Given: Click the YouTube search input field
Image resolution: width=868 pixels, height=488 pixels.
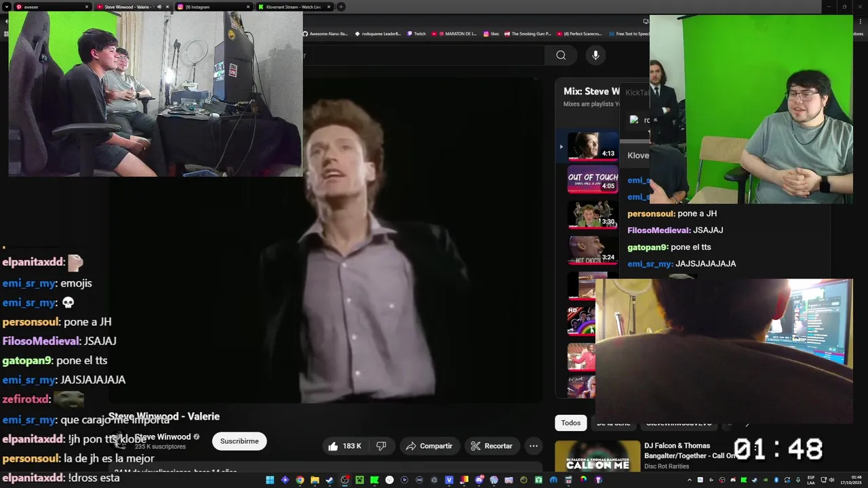Looking at the screenshot, I should pos(424,56).
